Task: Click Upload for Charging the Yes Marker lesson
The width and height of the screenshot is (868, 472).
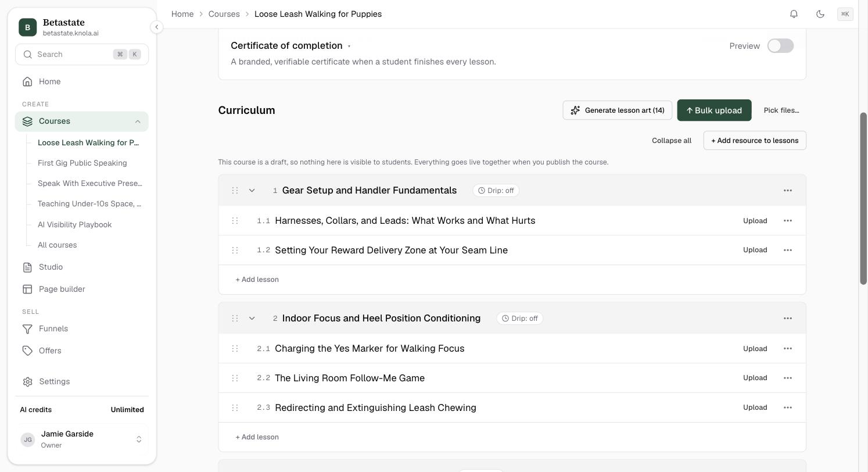Action: pyautogui.click(x=755, y=349)
